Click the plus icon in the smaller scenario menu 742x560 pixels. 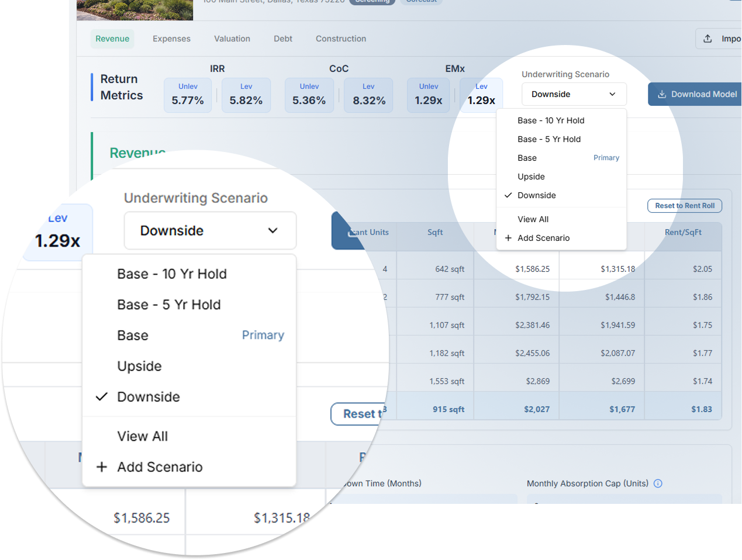point(508,238)
